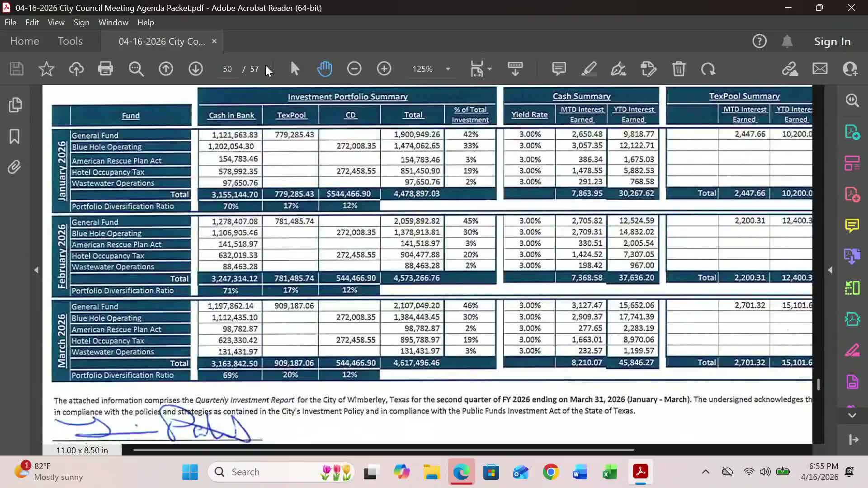The width and height of the screenshot is (868, 488).
Task: Expand more tools chevron in right pane
Action: (852, 415)
